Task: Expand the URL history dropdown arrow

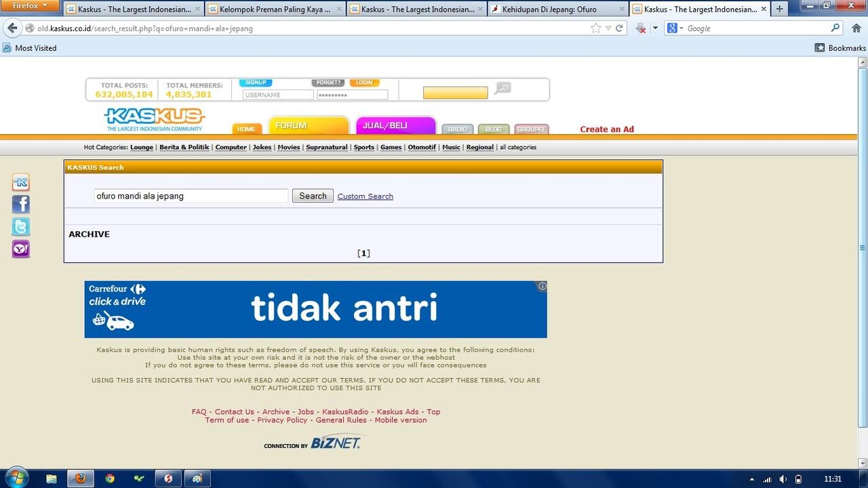Action: (608, 28)
